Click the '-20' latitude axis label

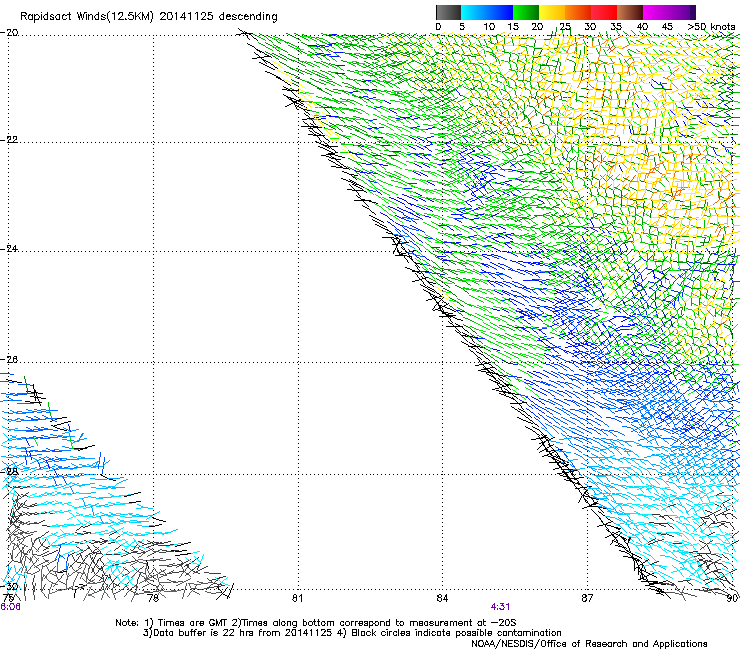point(9,33)
